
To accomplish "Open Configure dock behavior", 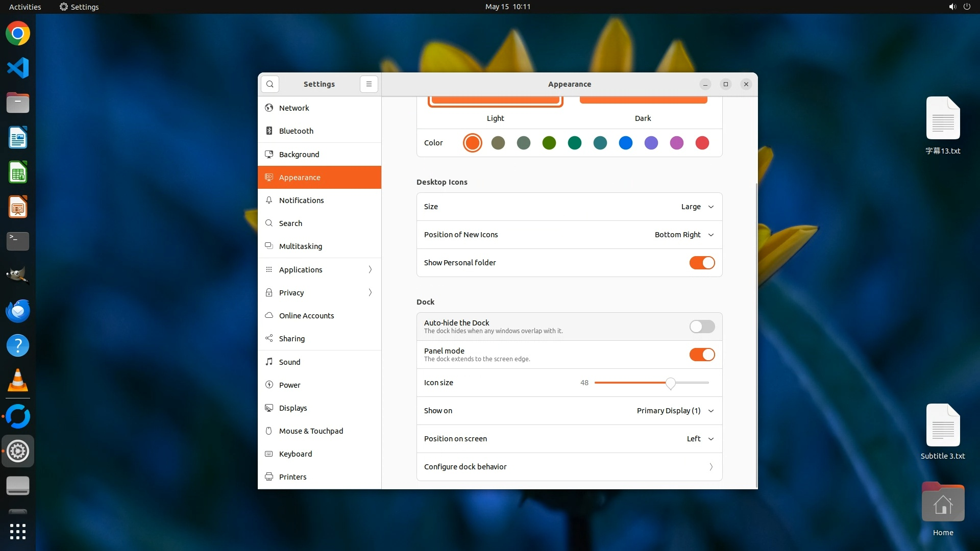I will [569, 467].
